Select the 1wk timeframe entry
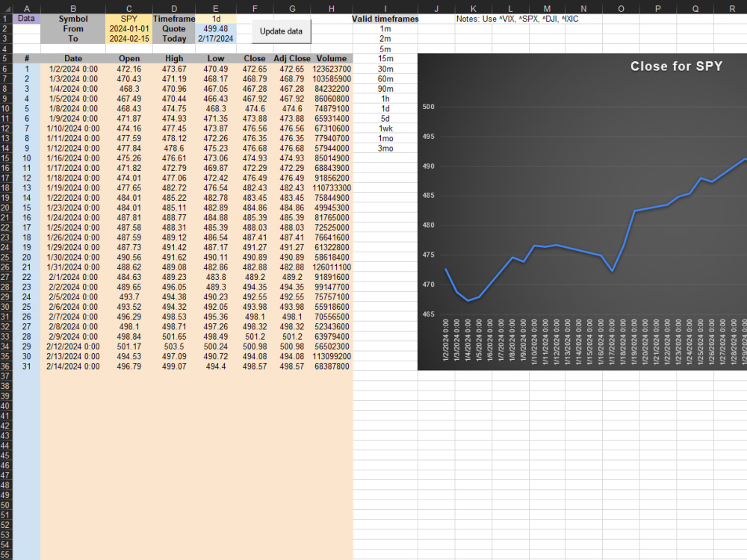The width and height of the screenshot is (747, 560). click(385, 128)
